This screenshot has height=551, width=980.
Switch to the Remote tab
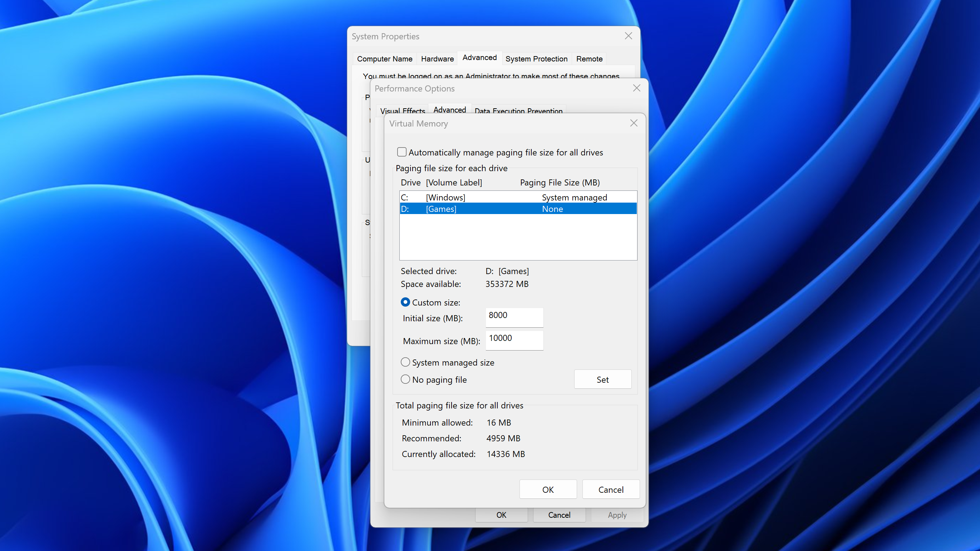pos(589,59)
